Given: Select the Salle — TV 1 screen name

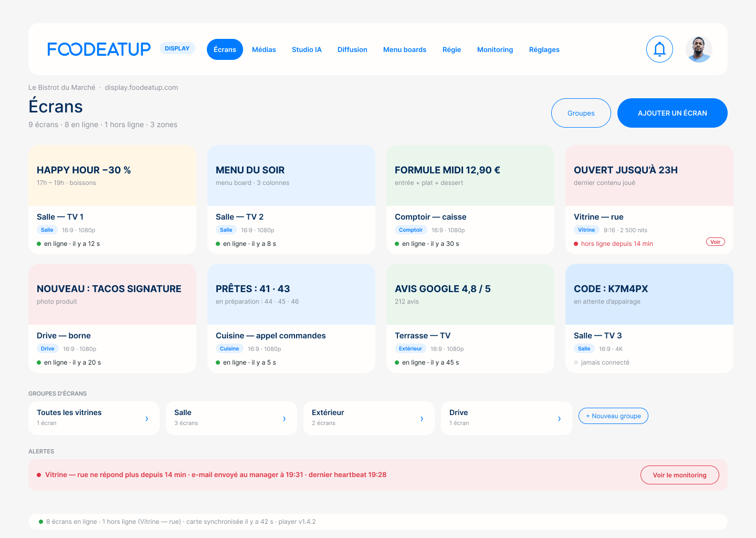Looking at the screenshot, I should tap(60, 217).
